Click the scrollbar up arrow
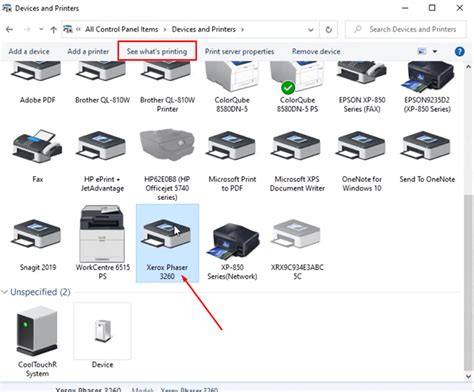 [x=469, y=67]
